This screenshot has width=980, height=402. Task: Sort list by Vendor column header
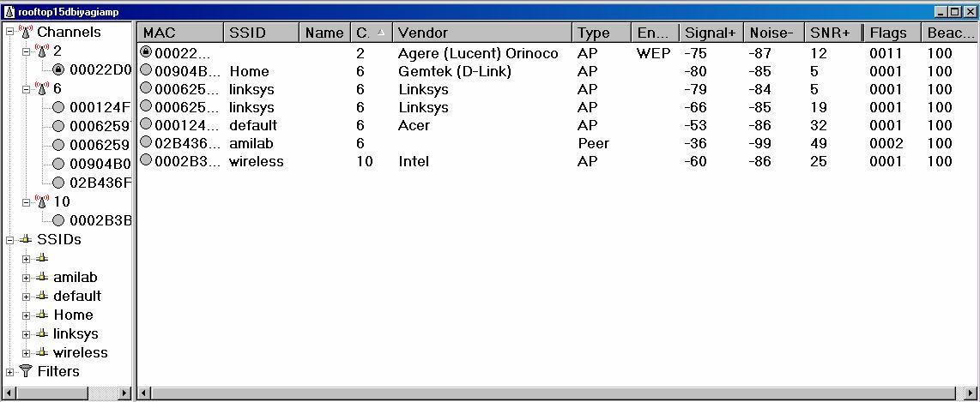pos(481,33)
